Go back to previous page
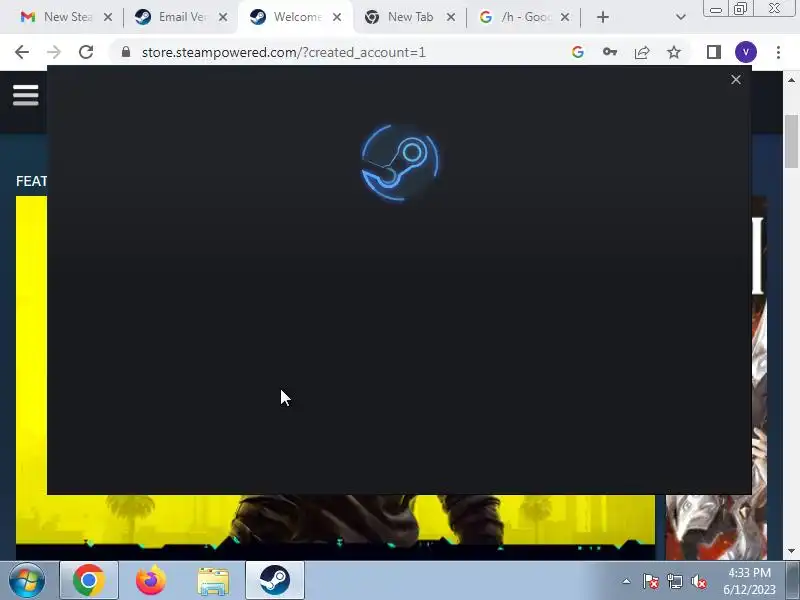This screenshot has height=600, width=800. coord(22,52)
